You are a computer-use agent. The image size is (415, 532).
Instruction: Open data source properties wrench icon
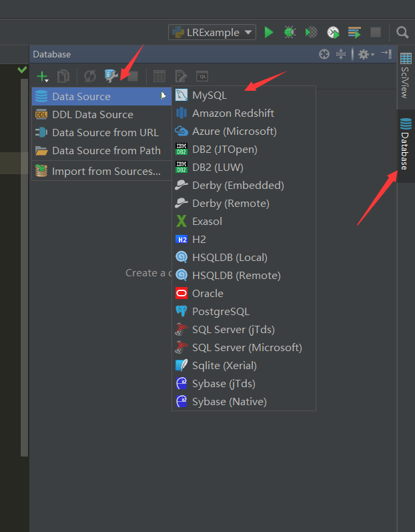pos(111,76)
